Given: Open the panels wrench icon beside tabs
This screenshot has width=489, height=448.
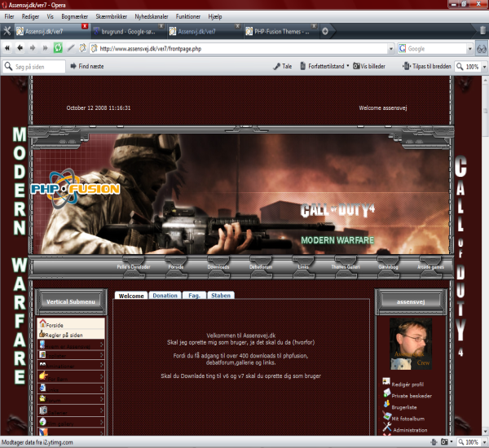Looking at the screenshot, I should (x=7, y=31).
